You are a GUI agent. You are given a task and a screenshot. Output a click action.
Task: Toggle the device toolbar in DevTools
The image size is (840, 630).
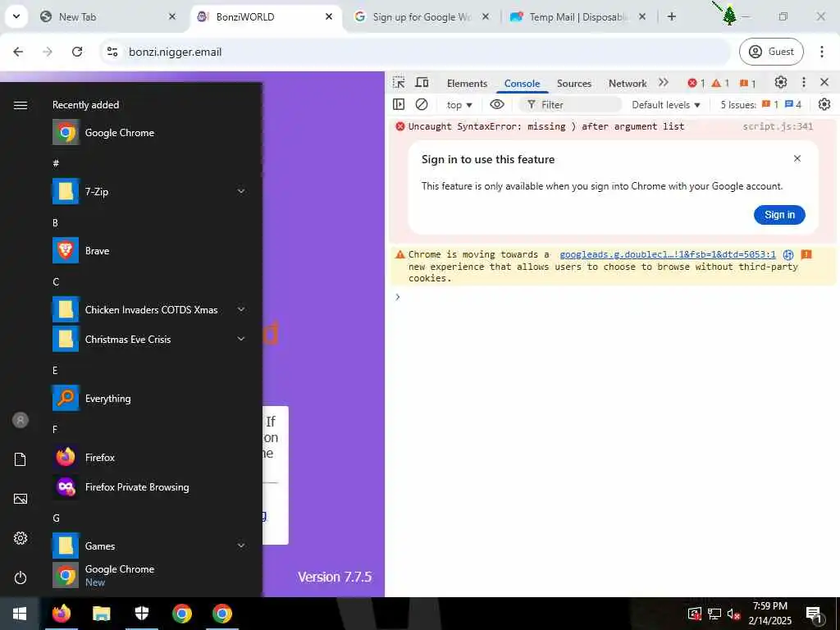(422, 83)
